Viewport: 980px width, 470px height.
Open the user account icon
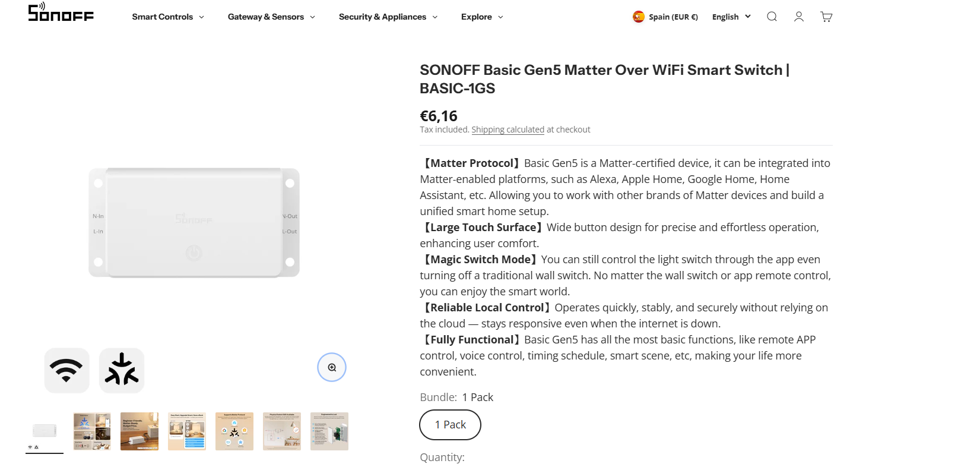tap(799, 17)
